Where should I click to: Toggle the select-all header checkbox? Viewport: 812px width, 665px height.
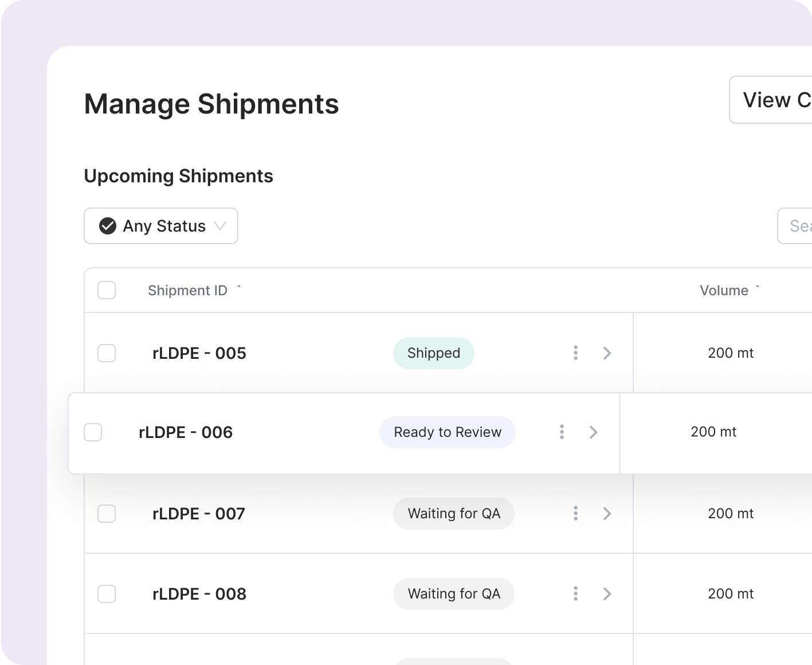[x=107, y=290]
